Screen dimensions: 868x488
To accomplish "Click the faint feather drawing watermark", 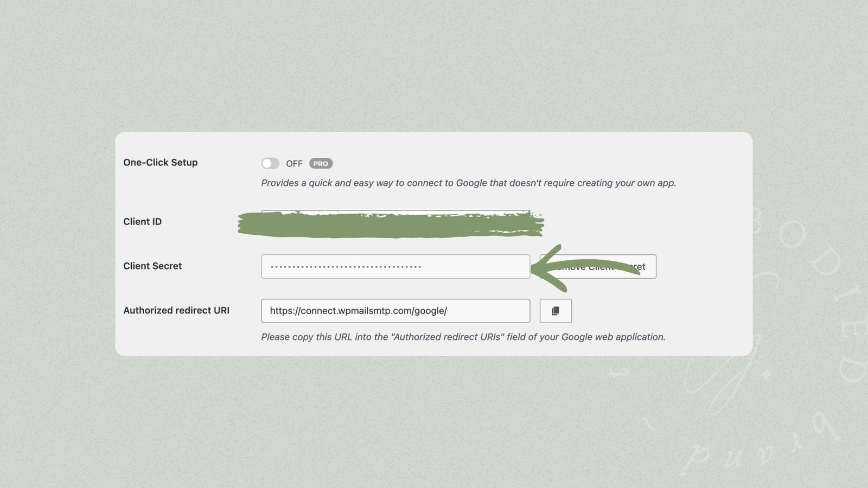I will click(722, 374).
